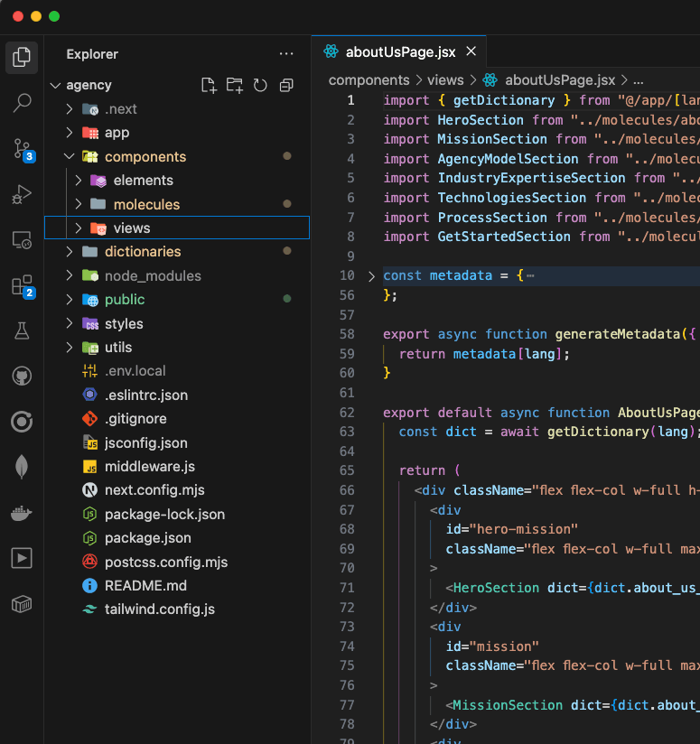Open the Extensions view
The width and height of the screenshot is (700, 744).
pos(22,286)
